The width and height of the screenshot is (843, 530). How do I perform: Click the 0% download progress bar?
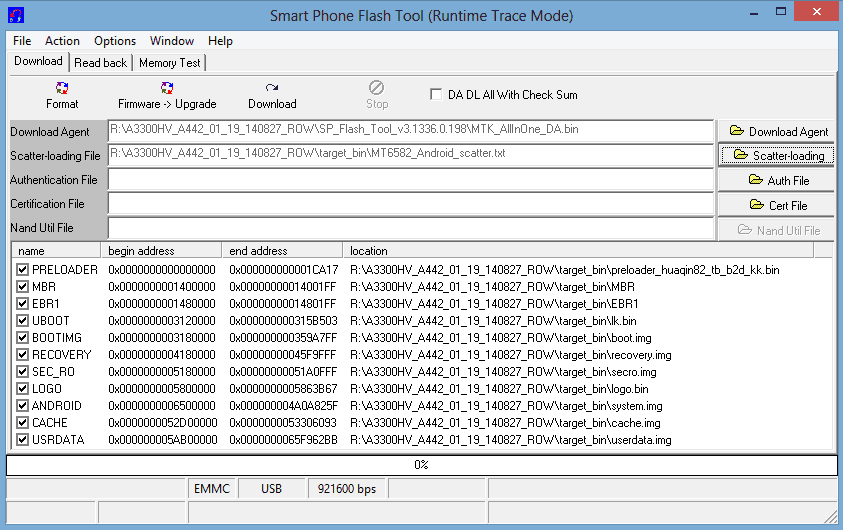[422, 465]
